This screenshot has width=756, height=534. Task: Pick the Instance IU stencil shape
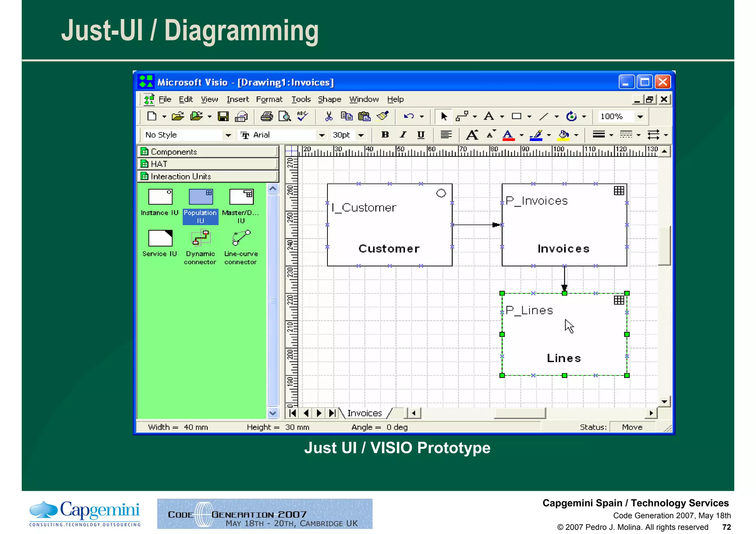point(160,203)
